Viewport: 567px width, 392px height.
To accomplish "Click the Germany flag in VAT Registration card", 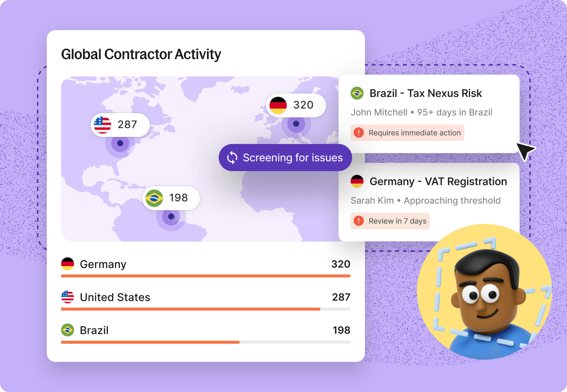I will click(357, 181).
